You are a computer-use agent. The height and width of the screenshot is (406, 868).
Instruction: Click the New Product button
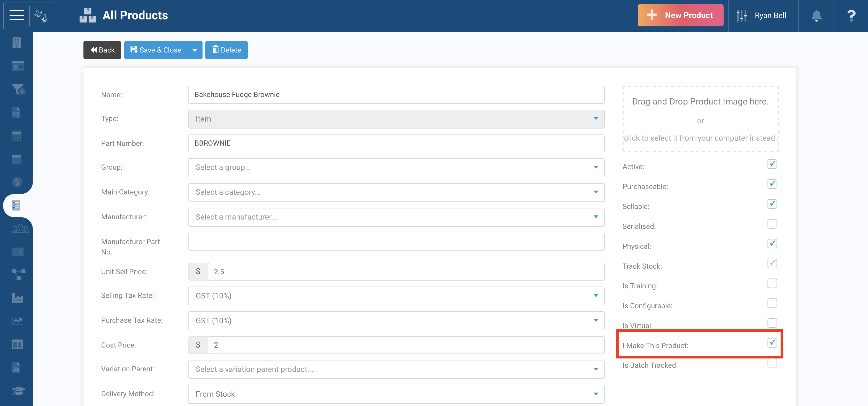(680, 16)
